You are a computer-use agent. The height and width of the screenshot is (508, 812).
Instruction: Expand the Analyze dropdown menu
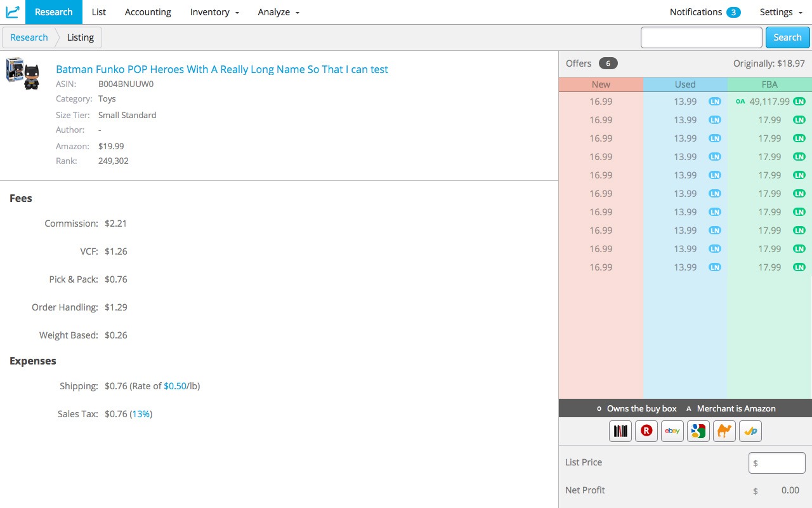(x=278, y=12)
